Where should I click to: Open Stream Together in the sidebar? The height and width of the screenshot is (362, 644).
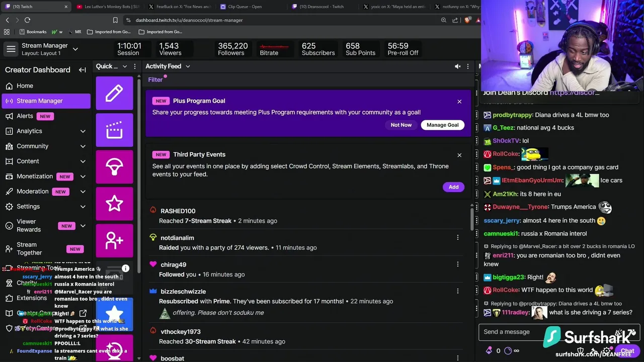coord(46,248)
